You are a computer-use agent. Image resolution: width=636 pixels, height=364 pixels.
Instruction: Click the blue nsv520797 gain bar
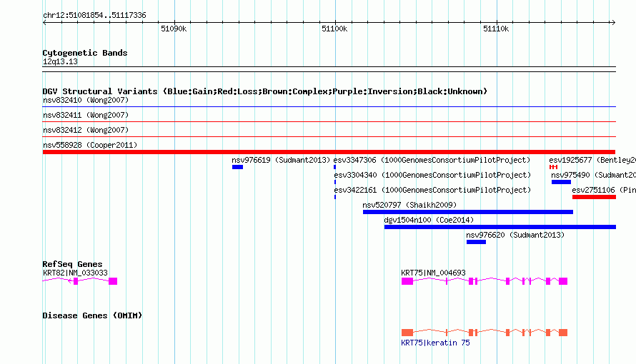tap(468, 212)
